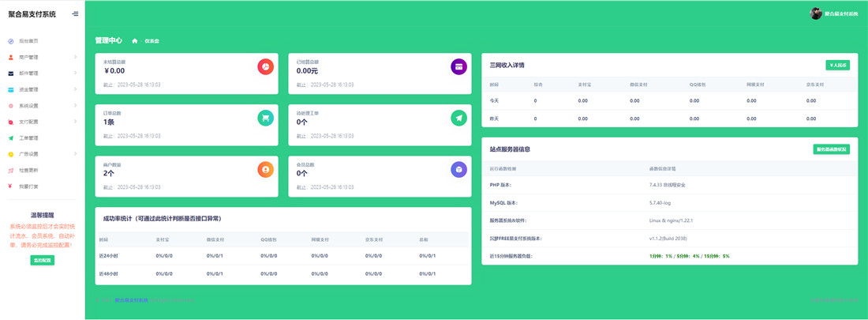This screenshot has height=320, width=868.
Task: Click the shopping cart icon on the order total card
Action: pyautogui.click(x=266, y=119)
